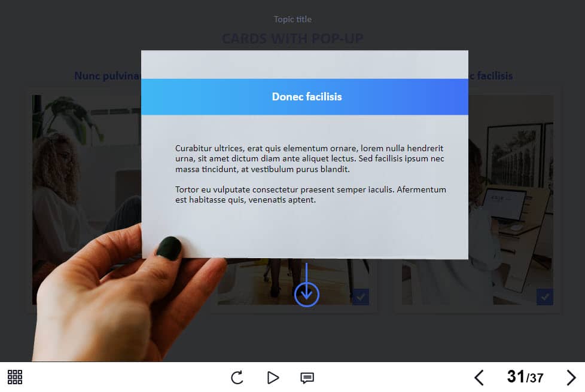585x392 pixels.
Task: Start playback with the play button
Action: [x=273, y=378]
